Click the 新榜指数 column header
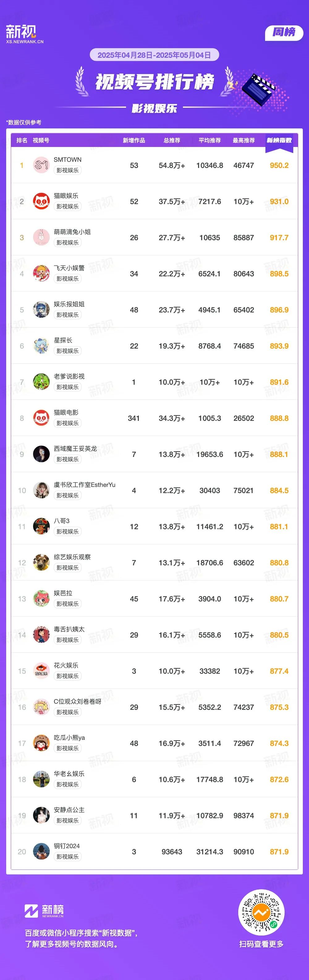The image size is (309, 980). pyautogui.click(x=279, y=140)
